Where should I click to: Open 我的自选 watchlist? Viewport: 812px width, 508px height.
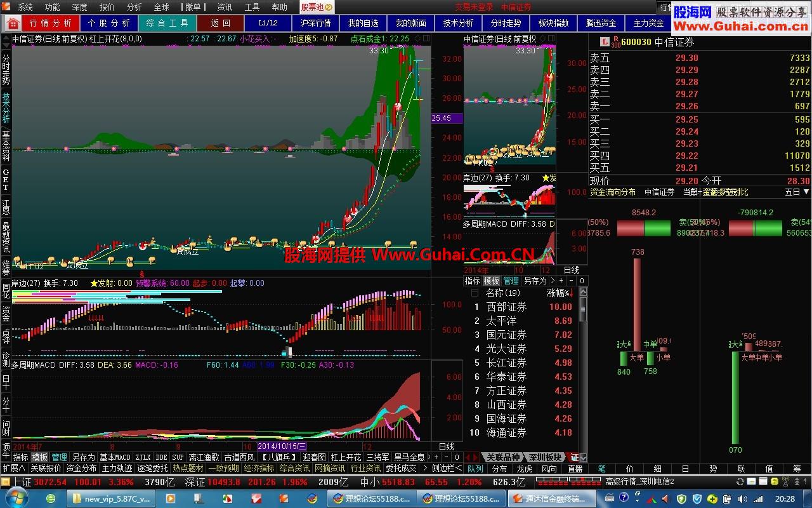tap(363, 23)
